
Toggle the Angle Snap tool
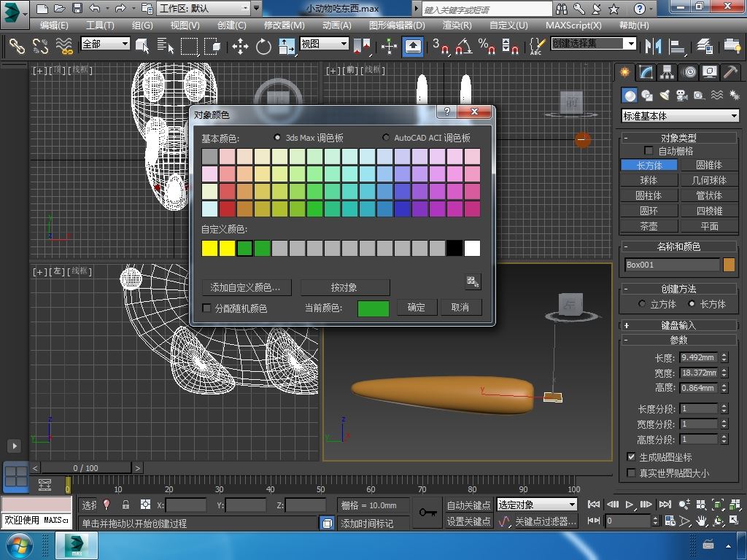click(464, 46)
